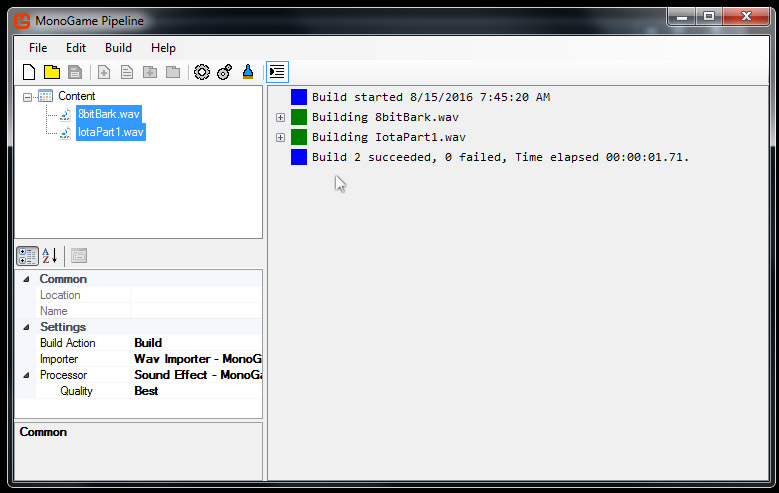Open the Build menu

click(x=118, y=48)
